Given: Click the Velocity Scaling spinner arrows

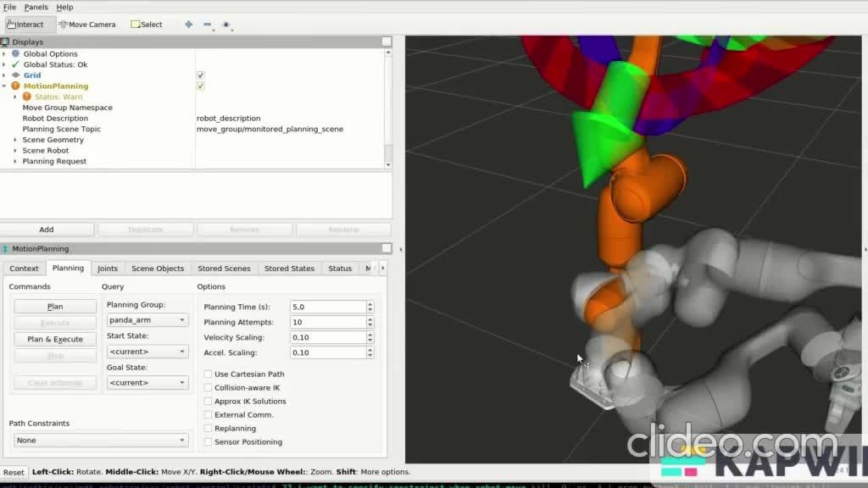Looking at the screenshot, I should point(370,337).
